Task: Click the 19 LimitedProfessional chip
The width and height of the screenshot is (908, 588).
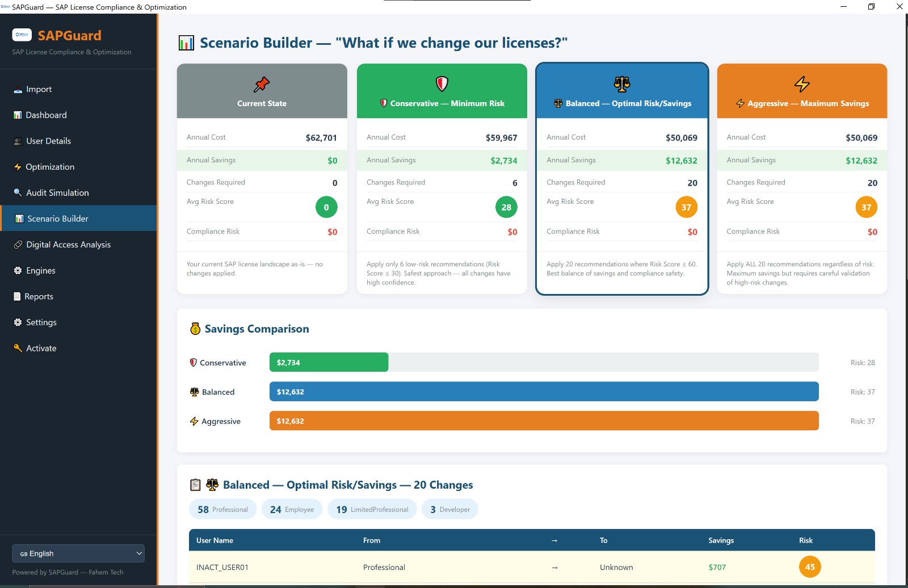Action: [x=372, y=509]
